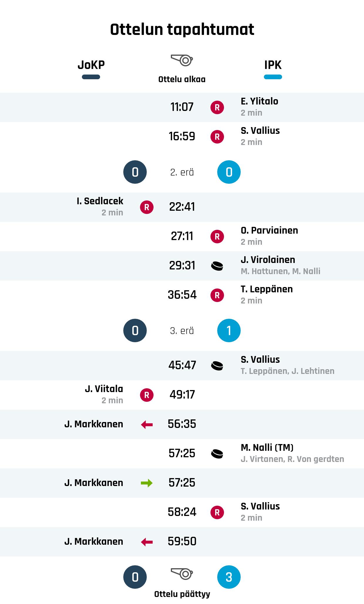
Task: Click the dark blue JoKP color bar
Action: pos(91,77)
